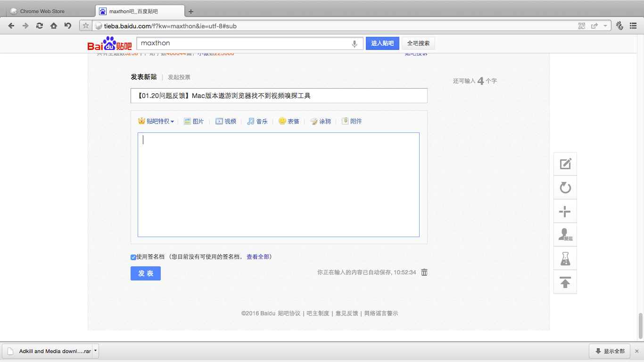Insert a video with the 视频 tool
This screenshot has height=362, width=644.
tap(226, 121)
